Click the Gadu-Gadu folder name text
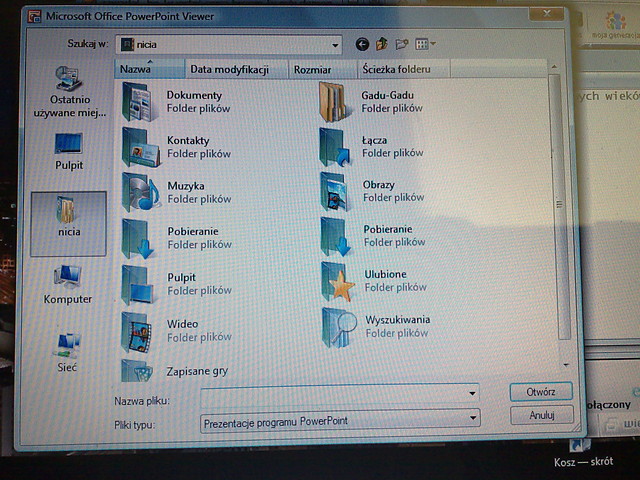The height and width of the screenshot is (480, 640). [x=387, y=95]
